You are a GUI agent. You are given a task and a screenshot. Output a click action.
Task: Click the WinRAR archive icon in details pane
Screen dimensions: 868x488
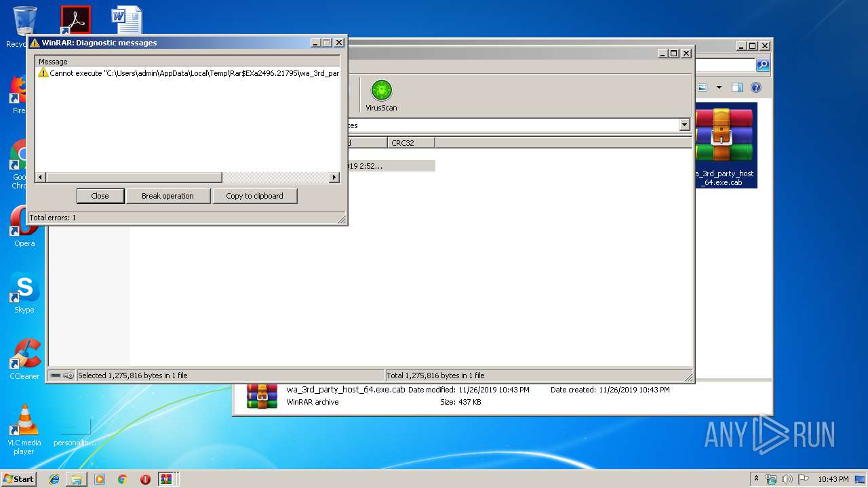262,396
